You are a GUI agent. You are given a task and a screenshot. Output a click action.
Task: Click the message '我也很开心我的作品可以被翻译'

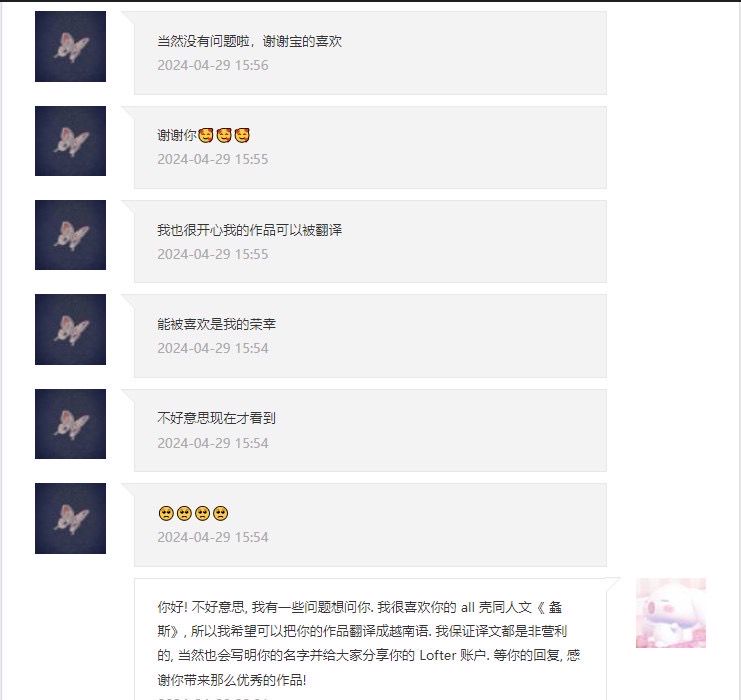pos(250,230)
